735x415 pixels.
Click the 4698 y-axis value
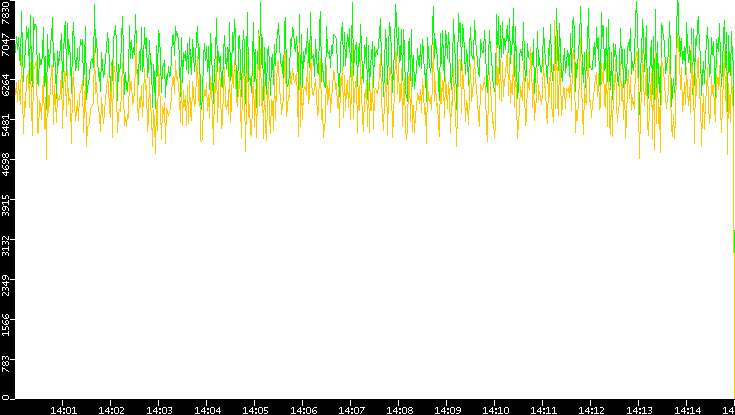(x=6, y=165)
